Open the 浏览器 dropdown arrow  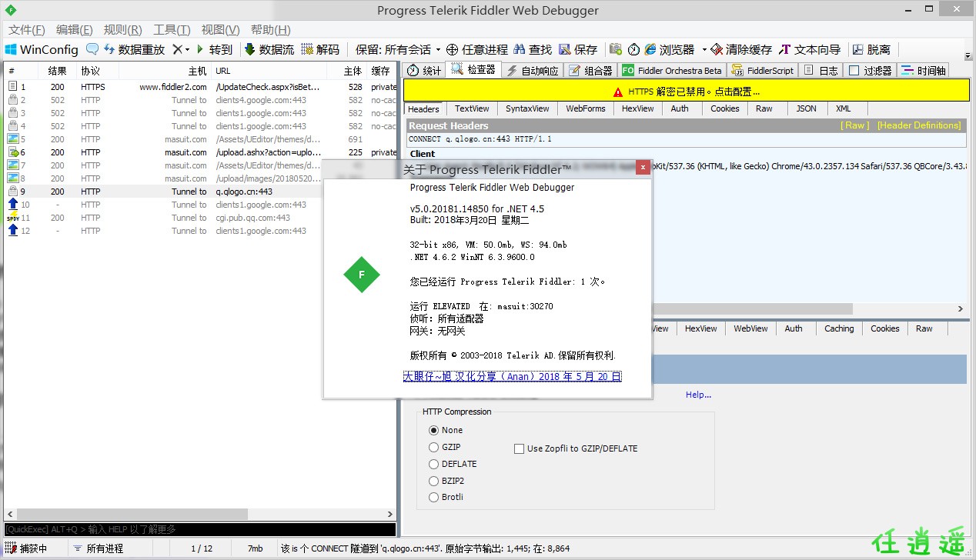click(704, 49)
